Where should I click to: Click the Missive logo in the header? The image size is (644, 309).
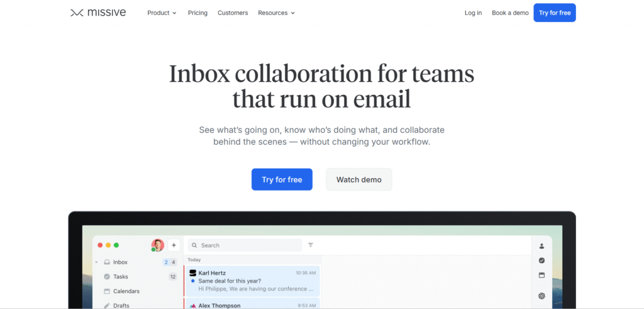pyautogui.click(x=98, y=13)
